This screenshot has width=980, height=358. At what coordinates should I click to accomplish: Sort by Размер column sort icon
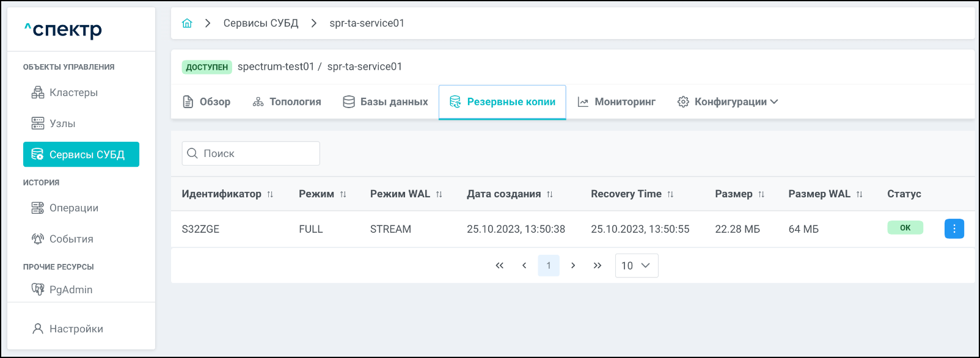(x=761, y=194)
